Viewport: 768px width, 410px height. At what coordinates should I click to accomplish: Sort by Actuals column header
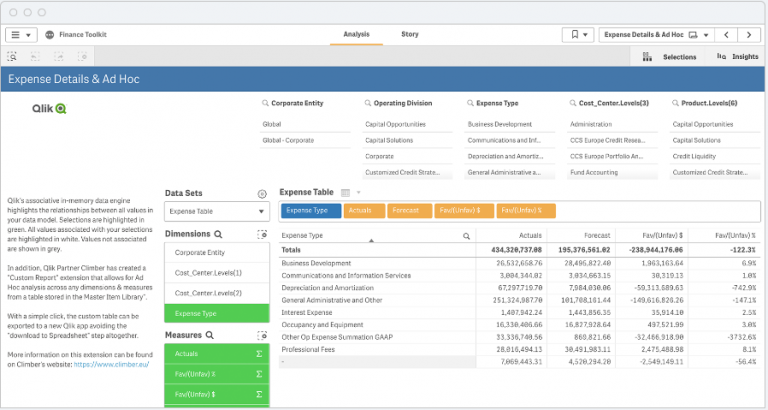[512, 236]
